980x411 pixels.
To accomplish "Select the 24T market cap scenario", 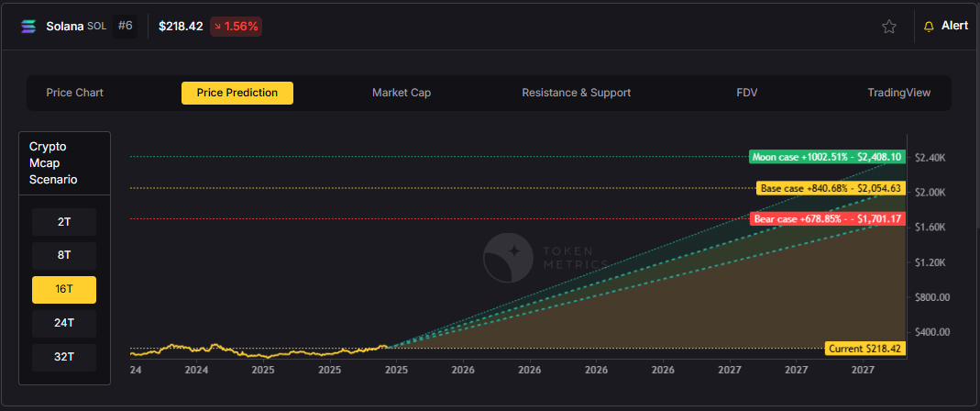I will [x=64, y=324].
